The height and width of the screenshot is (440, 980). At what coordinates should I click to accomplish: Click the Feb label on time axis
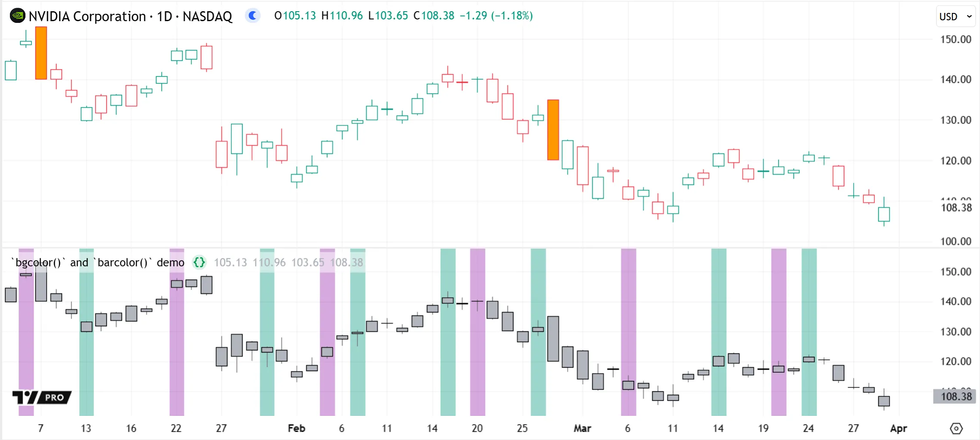(296, 428)
